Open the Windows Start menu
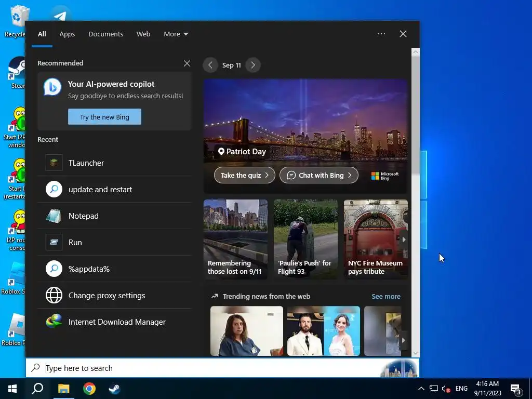The image size is (532, 399). 12,389
